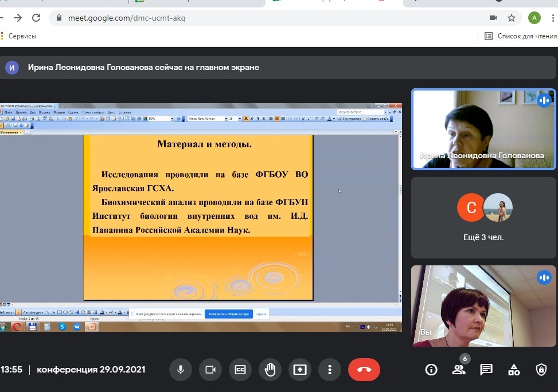Expand the font color dropdown arrow in formatting toolbar
This screenshot has width=558, height=392.
[x=334, y=119]
